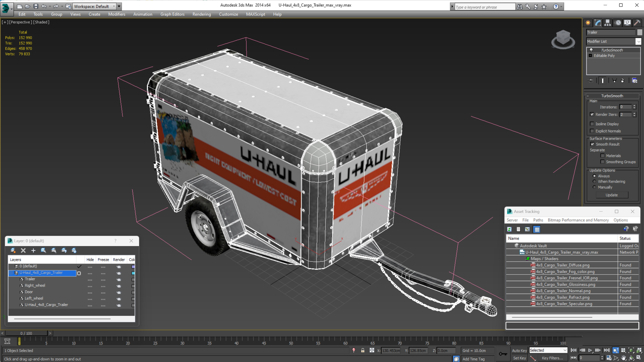Toggle the selection lock padlock icon
The width and height of the screenshot is (644, 362).
tap(363, 350)
